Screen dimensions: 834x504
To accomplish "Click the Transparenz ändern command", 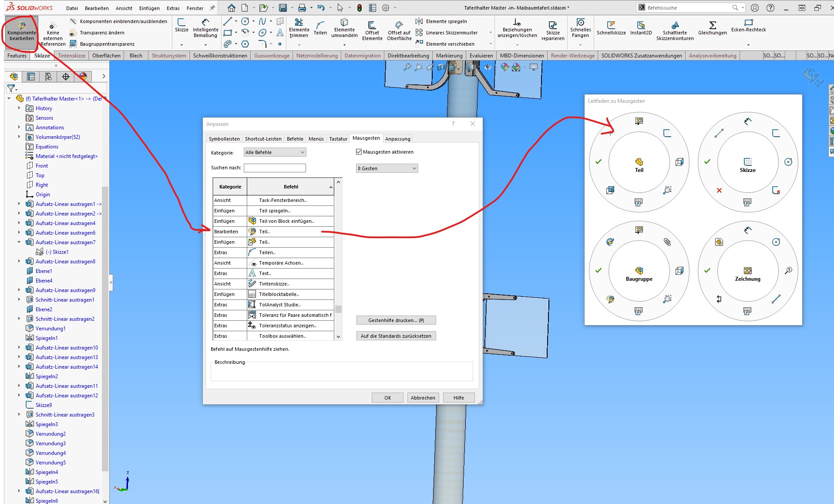I will click(97, 33).
